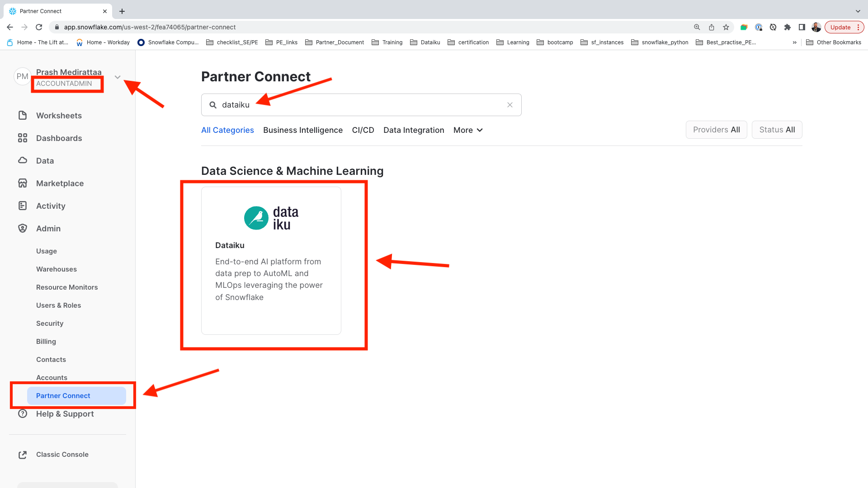Open the Status All filter dropdown
The image size is (868, 488).
pyautogui.click(x=777, y=130)
